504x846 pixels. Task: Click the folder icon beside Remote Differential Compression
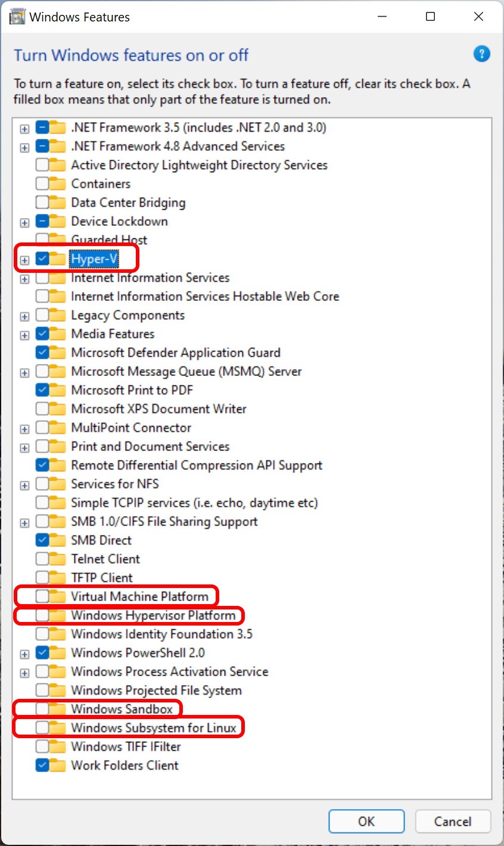point(58,465)
